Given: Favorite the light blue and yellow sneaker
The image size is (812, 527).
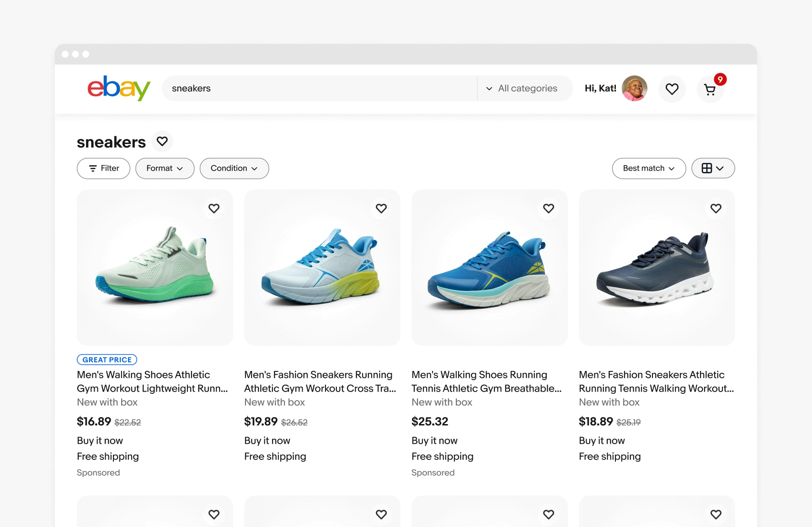Looking at the screenshot, I should coord(381,209).
